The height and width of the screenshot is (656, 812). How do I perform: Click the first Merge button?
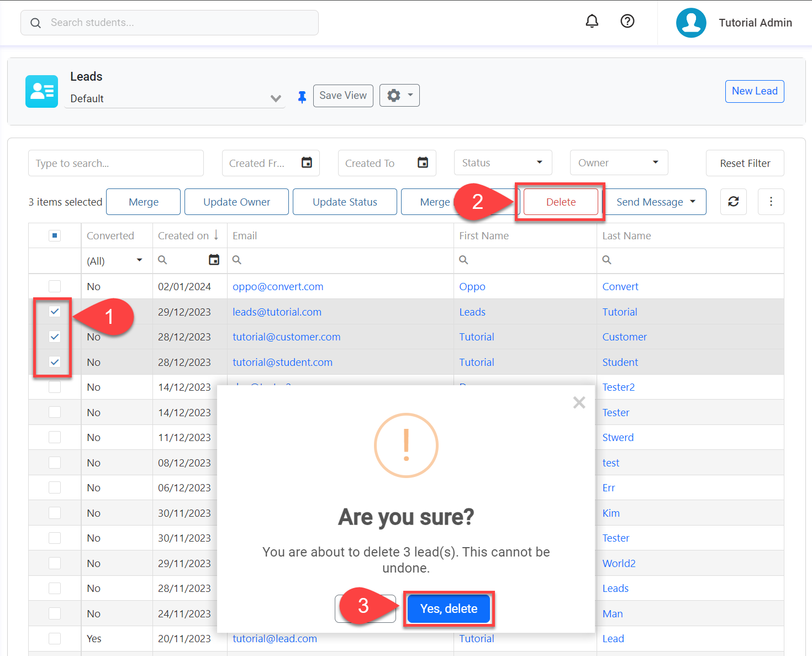pyautogui.click(x=144, y=202)
